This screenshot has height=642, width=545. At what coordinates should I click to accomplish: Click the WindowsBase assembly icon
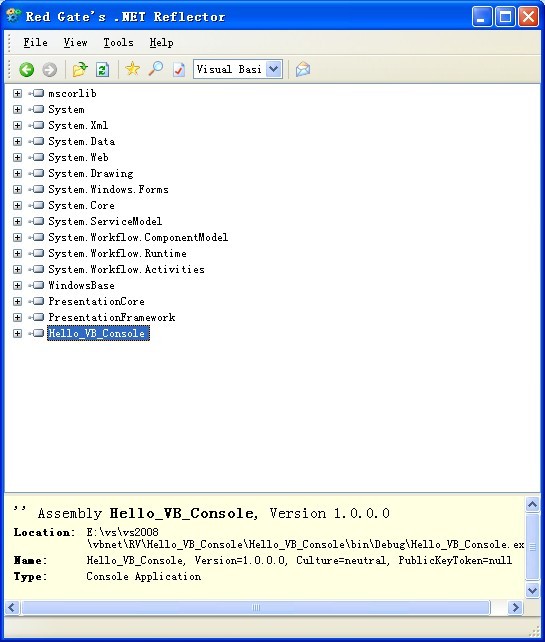click(36, 285)
